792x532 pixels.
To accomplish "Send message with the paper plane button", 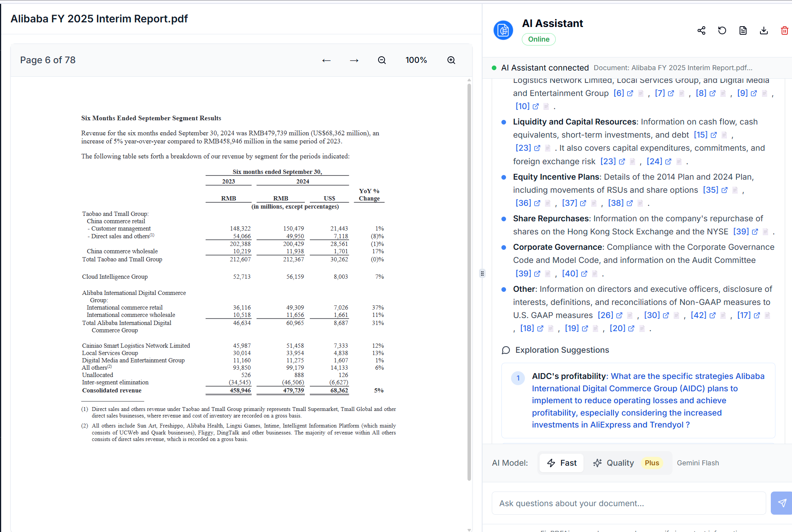I will [782, 503].
